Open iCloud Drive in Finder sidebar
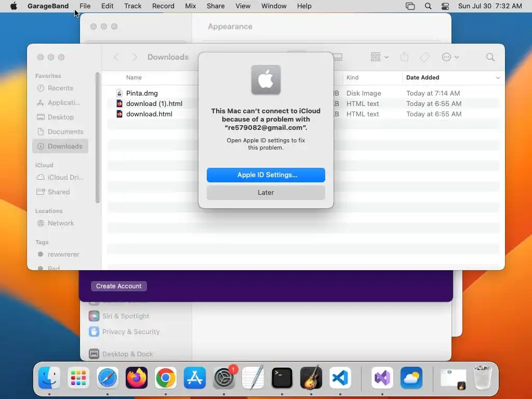Image resolution: width=532 pixels, height=399 pixels. (x=60, y=177)
